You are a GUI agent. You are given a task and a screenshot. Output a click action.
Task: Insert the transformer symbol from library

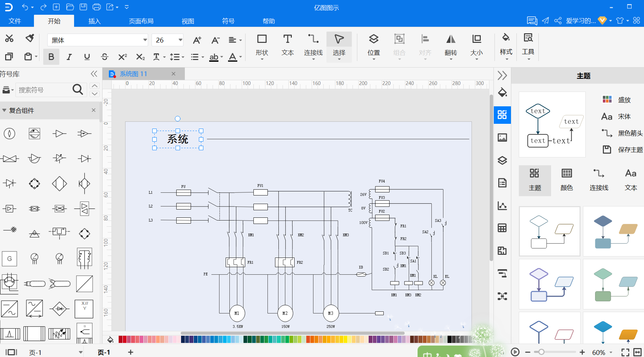[x=84, y=258]
